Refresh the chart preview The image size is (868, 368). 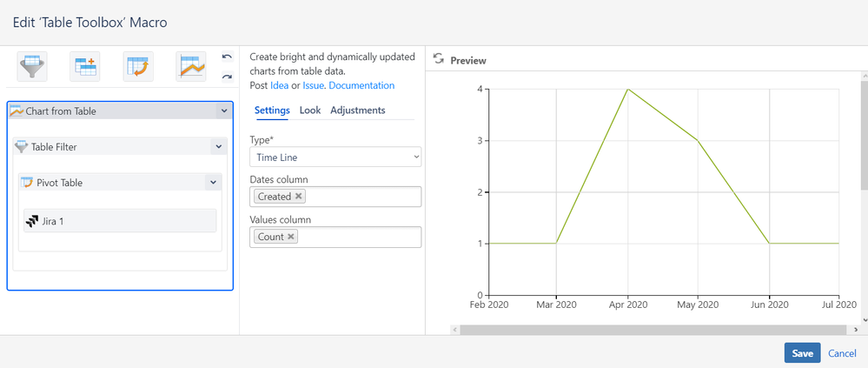(x=439, y=59)
